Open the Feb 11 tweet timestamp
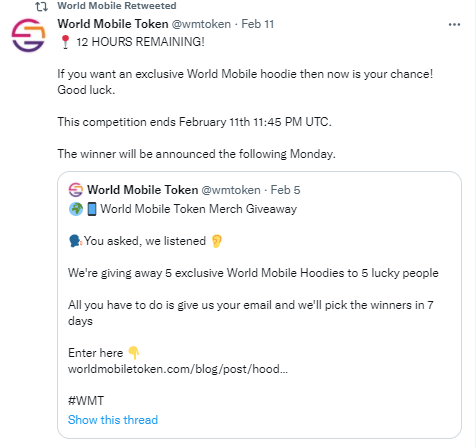This screenshot has height=448, width=476. 257,24
